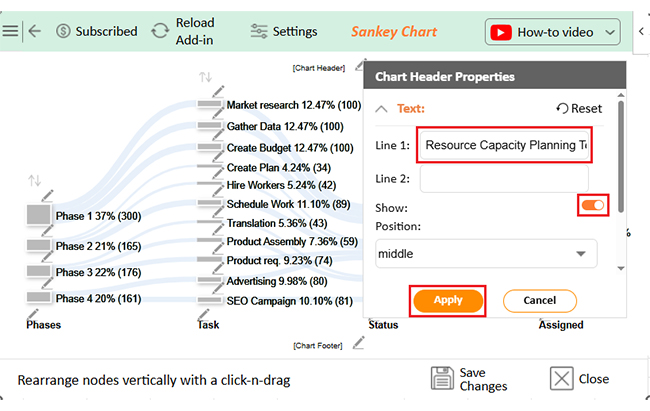Click the pencil icon beside Phases label

click(32, 314)
